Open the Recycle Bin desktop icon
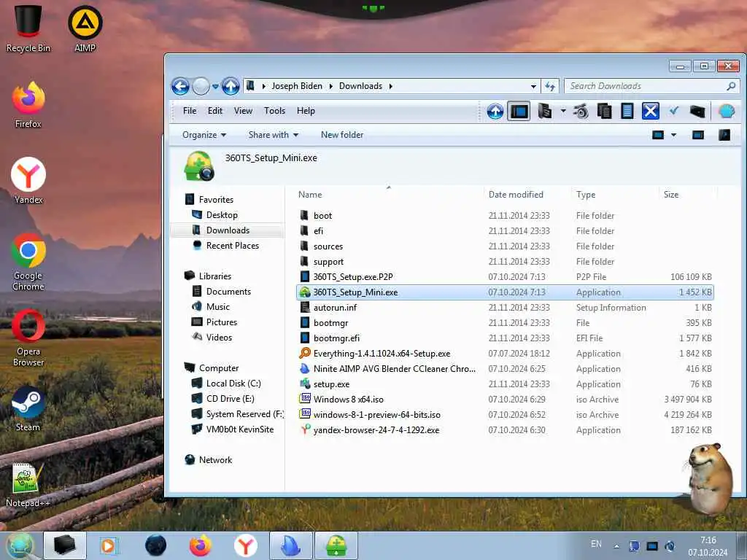The image size is (747, 560). coord(28,28)
